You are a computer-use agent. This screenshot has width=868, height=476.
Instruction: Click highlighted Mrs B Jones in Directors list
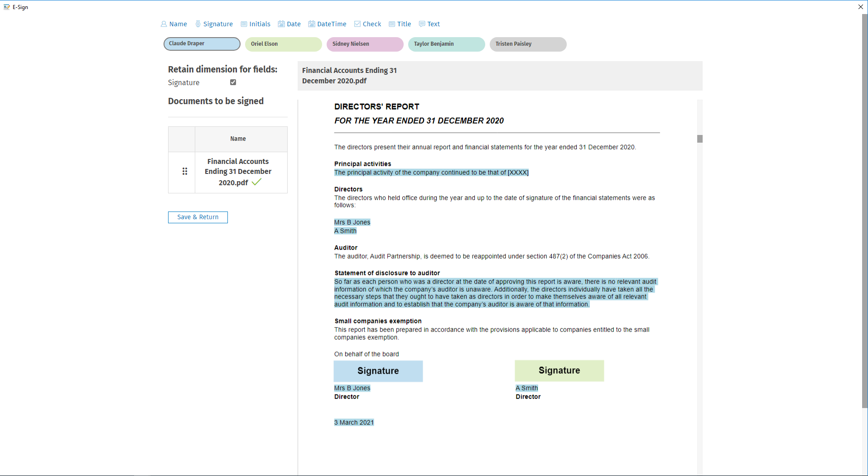(x=352, y=222)
